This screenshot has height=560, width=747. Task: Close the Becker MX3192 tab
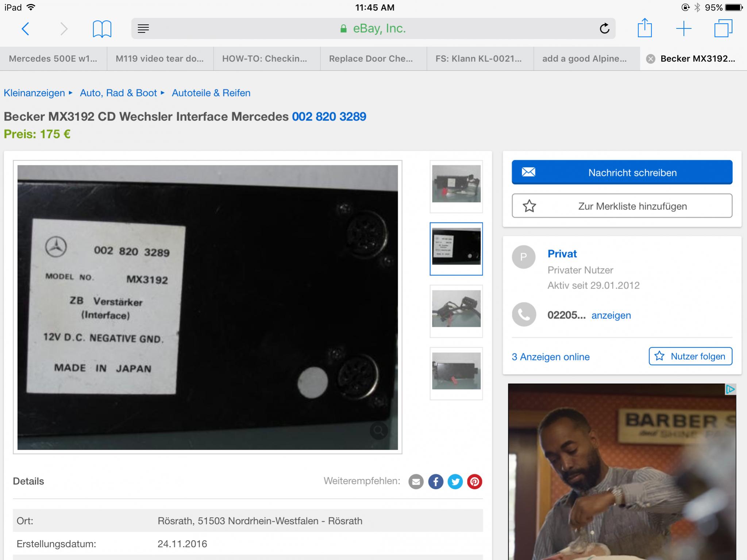click(x=650, y=59)
